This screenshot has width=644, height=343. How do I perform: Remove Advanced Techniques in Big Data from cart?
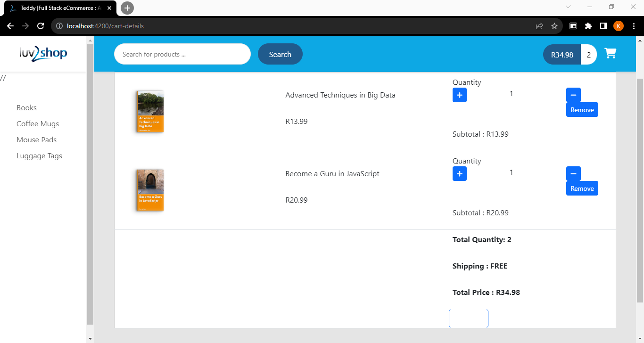582,110
